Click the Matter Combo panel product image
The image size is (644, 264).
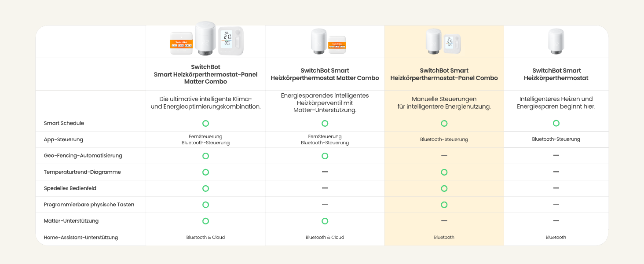[x=206, y=40]
